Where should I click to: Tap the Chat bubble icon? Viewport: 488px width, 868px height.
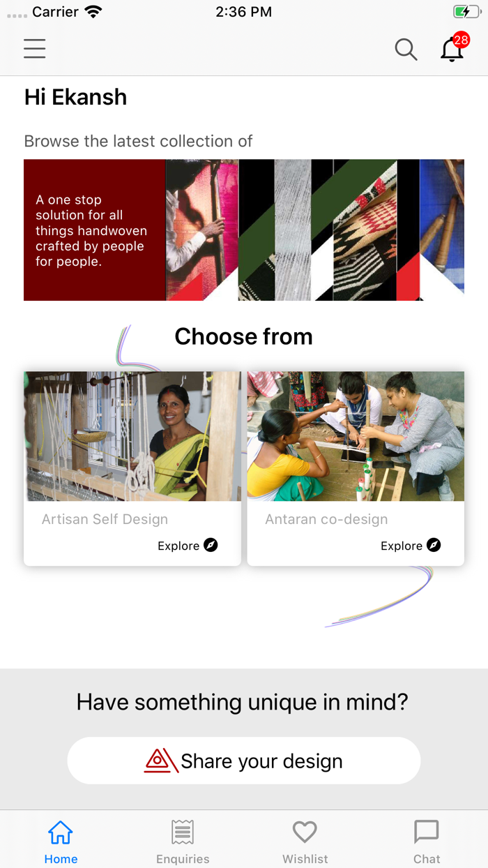[x=427, y=832]
